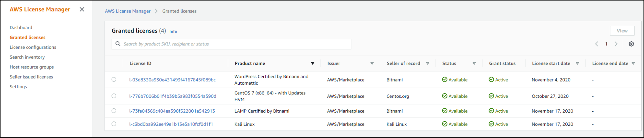The width and height of the screenshot is (644, 138).
Task: Sort by License start date arrow
Action: [x=577, y=64]
